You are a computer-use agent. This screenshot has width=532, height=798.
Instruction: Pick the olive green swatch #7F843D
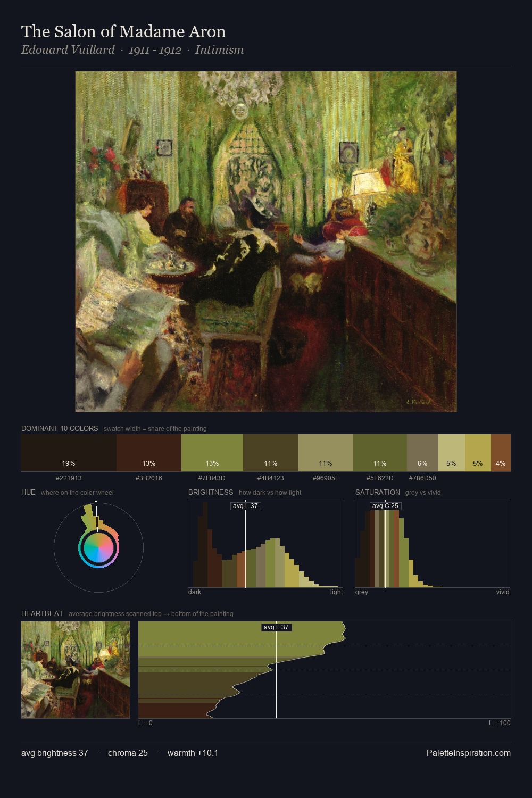[212, 453]
